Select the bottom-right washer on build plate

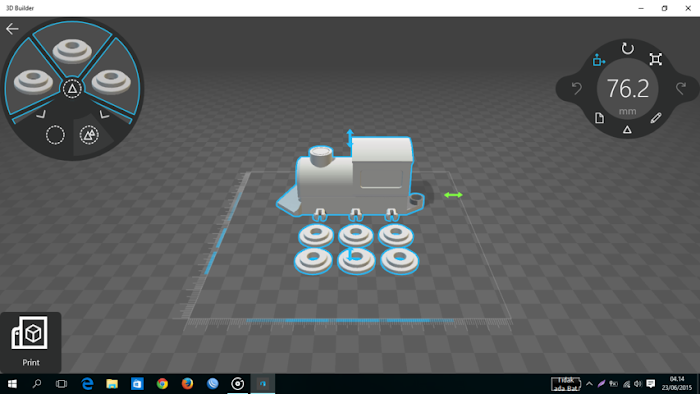point(400,261)
